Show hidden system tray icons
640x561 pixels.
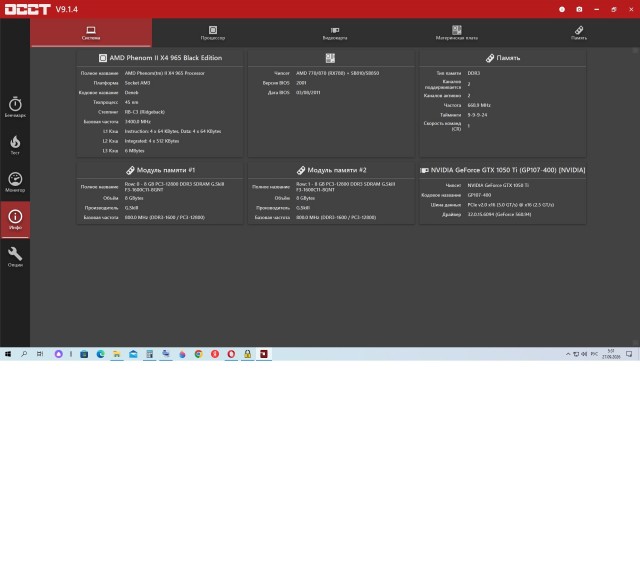568,354
